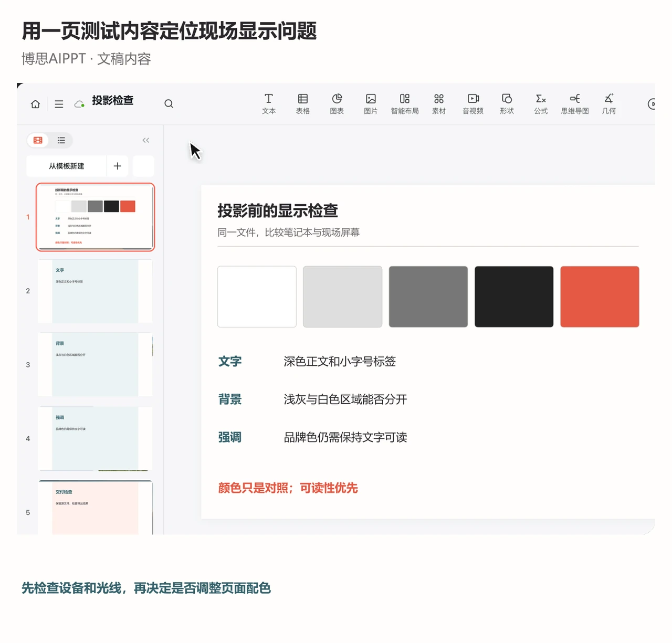Viewport: 672px width, 643px height.
Task: Click the text 深色正文和小字号标签
Action: click(x=340, y=361)
